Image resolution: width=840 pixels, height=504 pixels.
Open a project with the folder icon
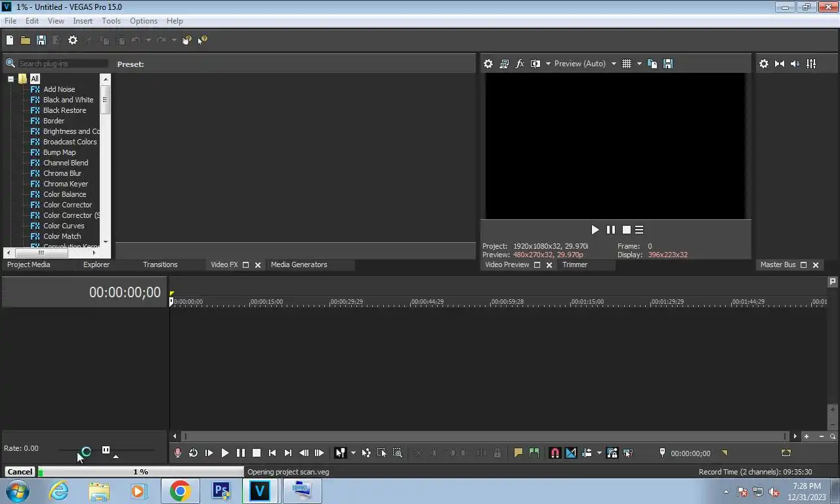point(26,40)
